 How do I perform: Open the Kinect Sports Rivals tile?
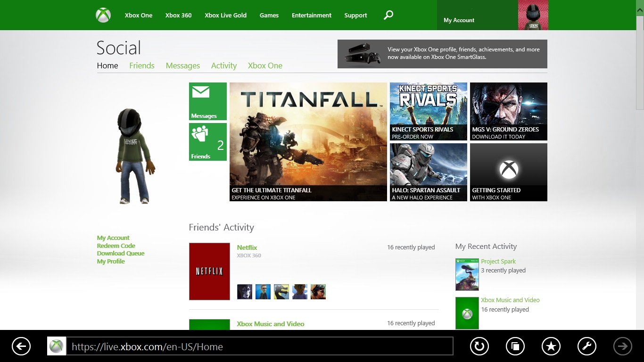(x=429, y=111)
